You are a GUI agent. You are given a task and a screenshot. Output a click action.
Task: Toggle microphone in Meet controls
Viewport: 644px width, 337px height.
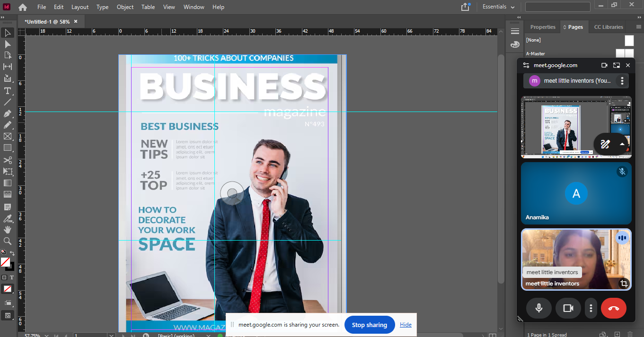[538, 308]
